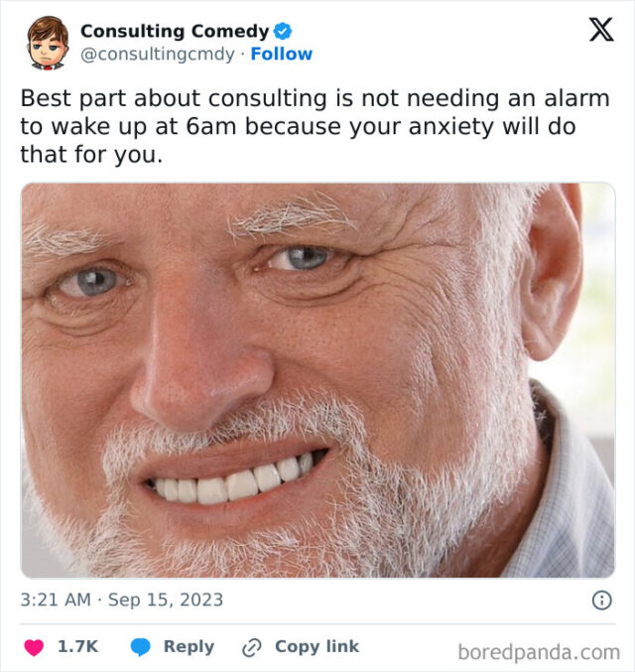This screenshot has height=672, width=635.
Task: Click the chain link icon
Action: click(252, 647)
